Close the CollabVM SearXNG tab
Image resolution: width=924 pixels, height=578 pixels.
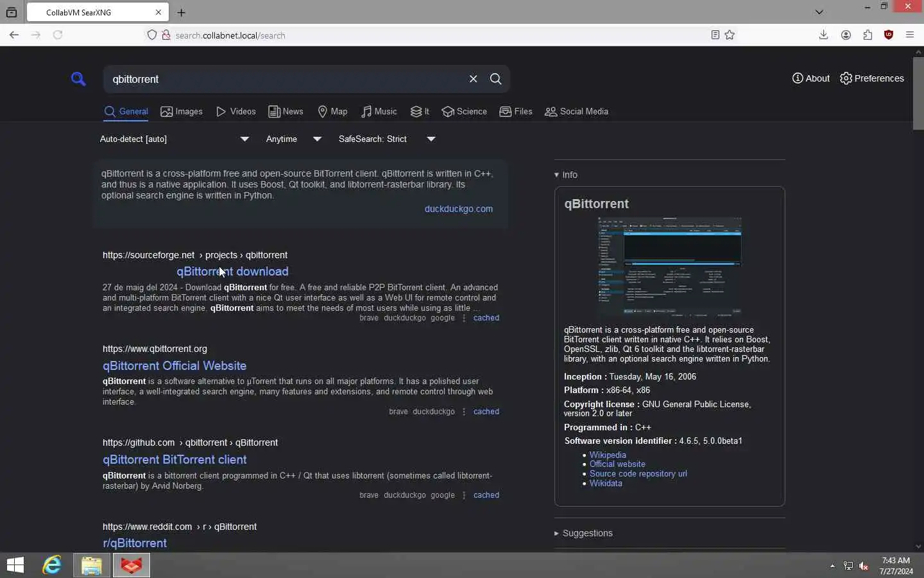[158, 12]
